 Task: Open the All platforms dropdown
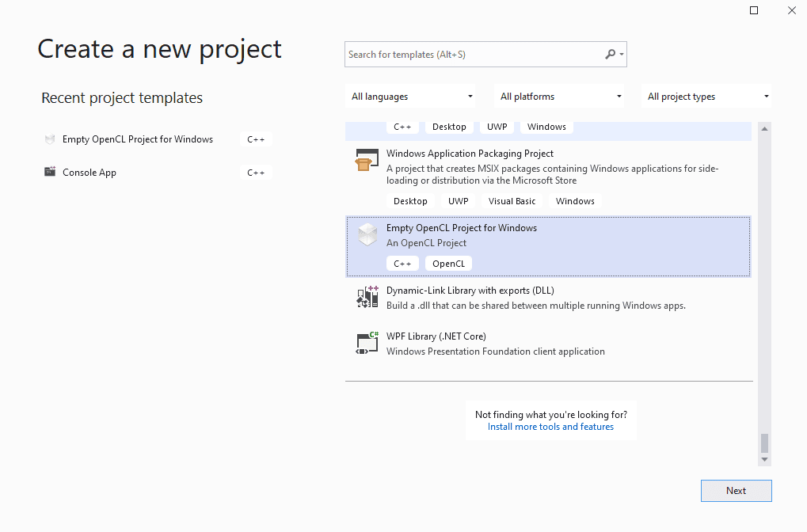click(560, 97)
